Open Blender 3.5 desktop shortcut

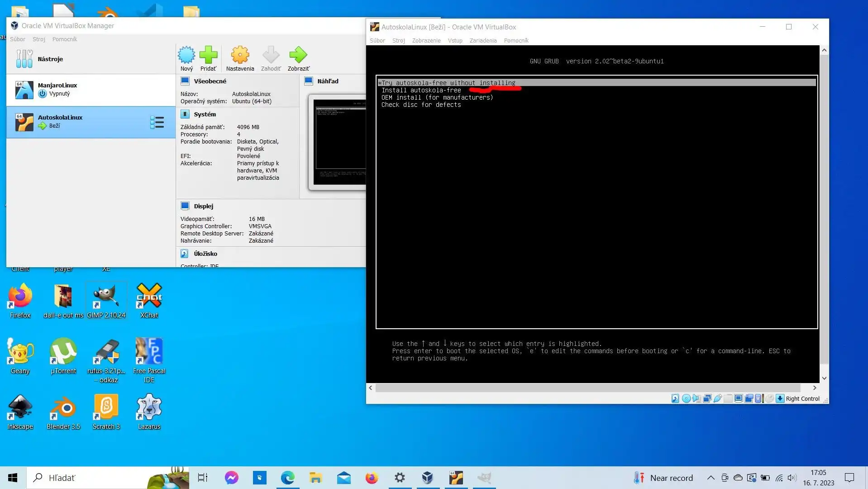click(63, 412)
